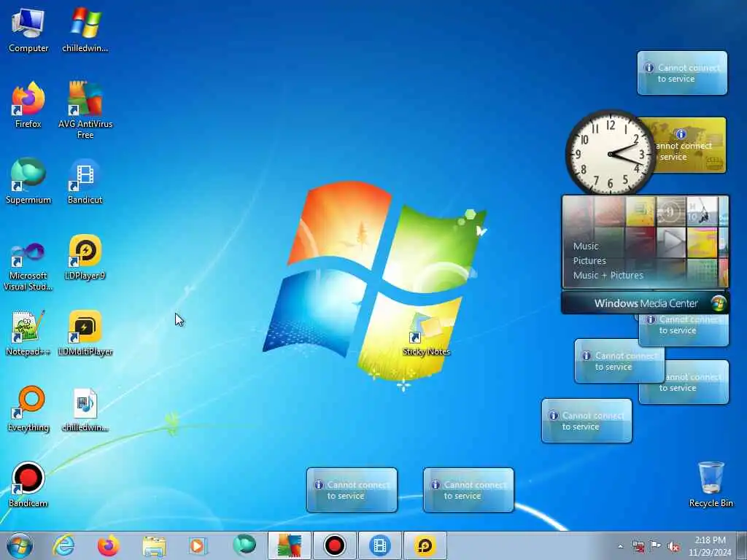Choose Pictures in Media Center gadget

coord(589,260)
